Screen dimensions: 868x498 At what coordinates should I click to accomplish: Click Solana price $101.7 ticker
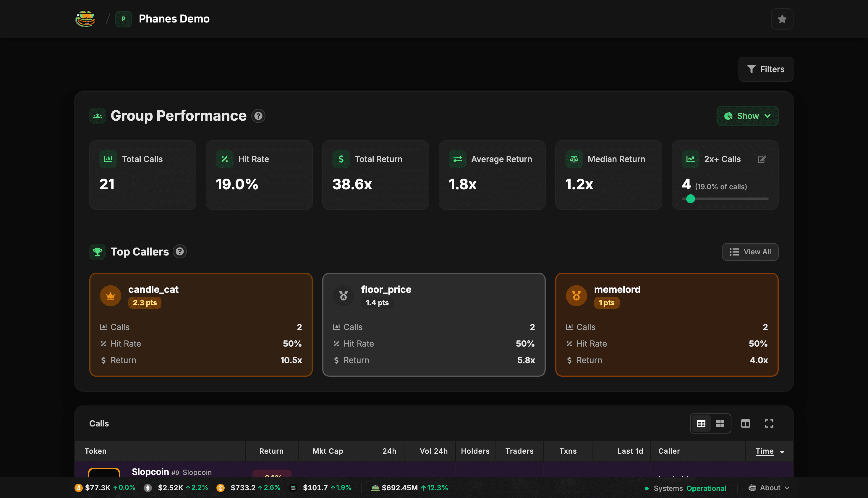[x=320, y=488]
